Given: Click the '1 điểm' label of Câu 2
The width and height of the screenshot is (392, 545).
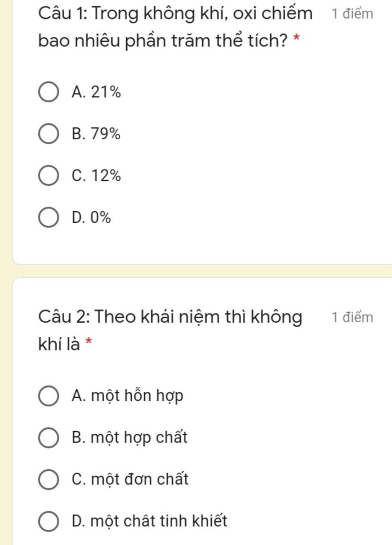Looking at the screenshot, I should (352, 317).
